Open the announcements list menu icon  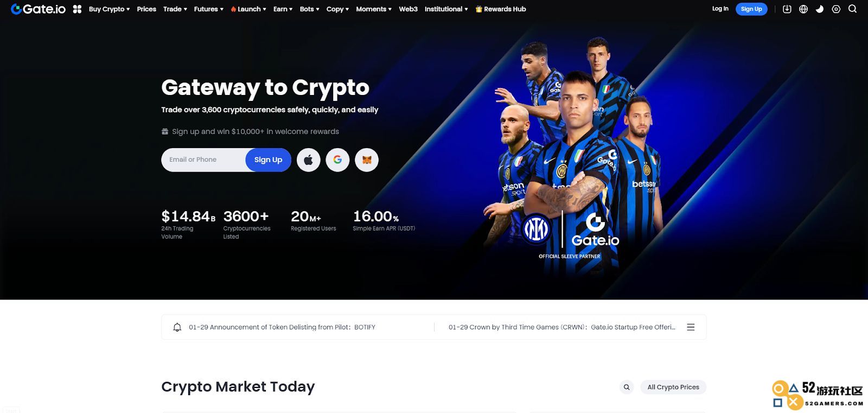(x=691, y=327)
